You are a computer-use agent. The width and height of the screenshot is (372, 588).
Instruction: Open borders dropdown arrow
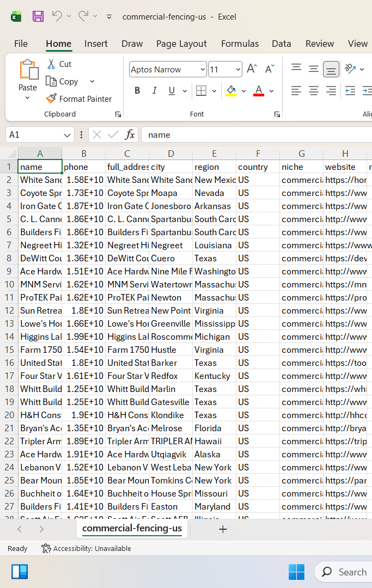pos(214,91)
